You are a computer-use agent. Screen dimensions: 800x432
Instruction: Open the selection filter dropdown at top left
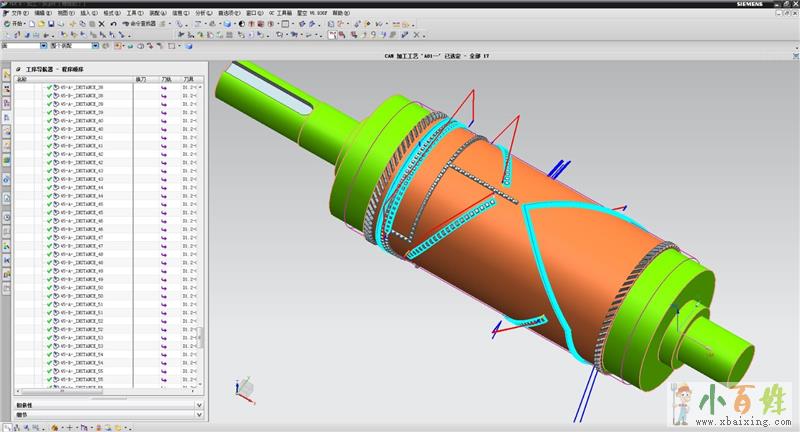[x=41, y=46]
